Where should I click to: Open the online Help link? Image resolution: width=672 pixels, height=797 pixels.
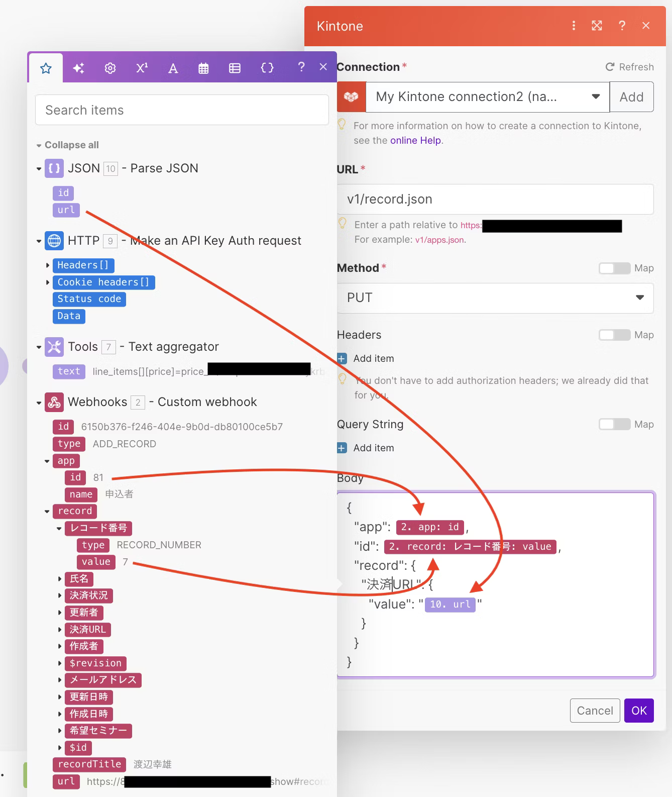coord(415,140)
